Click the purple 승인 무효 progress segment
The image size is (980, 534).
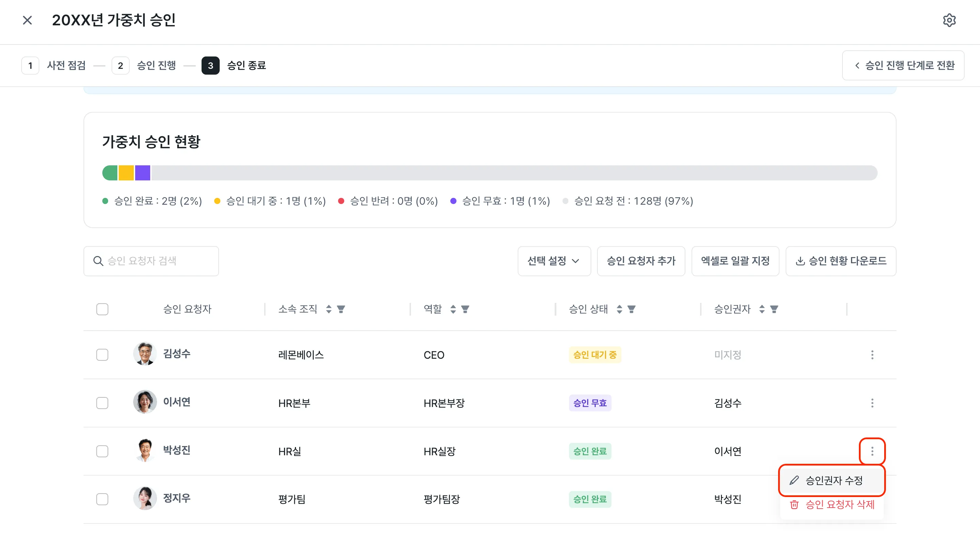(x=143, y=173)
